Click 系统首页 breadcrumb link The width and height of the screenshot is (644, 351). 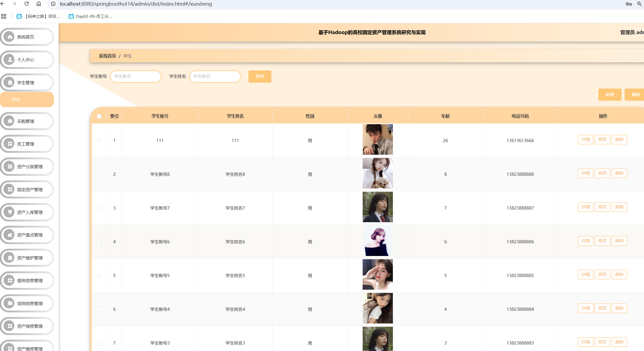pos(107,56)
